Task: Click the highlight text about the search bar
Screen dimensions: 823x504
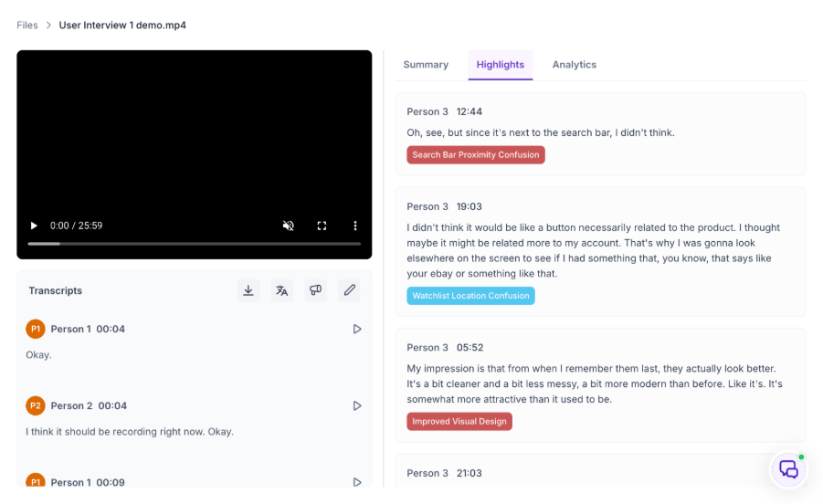Action: click(x=541, y=132)
